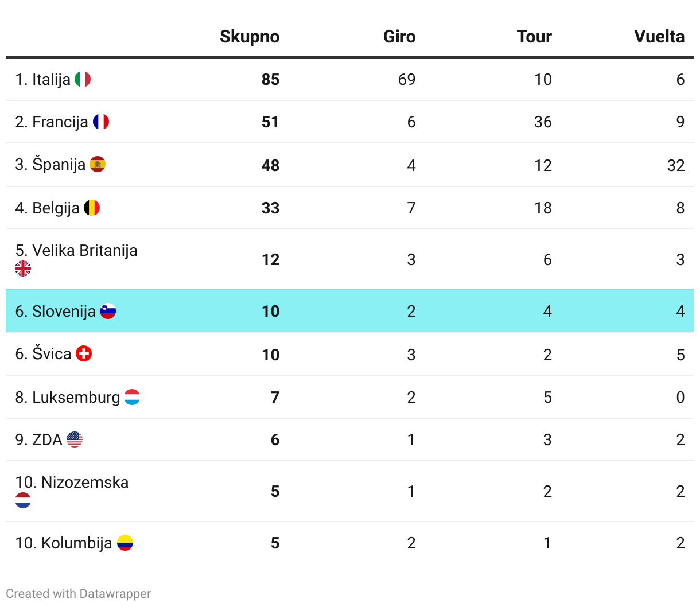The width and height of the screenshot is (700, 607).
Task: Click the Slovenian flag icon
Action: 108,311
